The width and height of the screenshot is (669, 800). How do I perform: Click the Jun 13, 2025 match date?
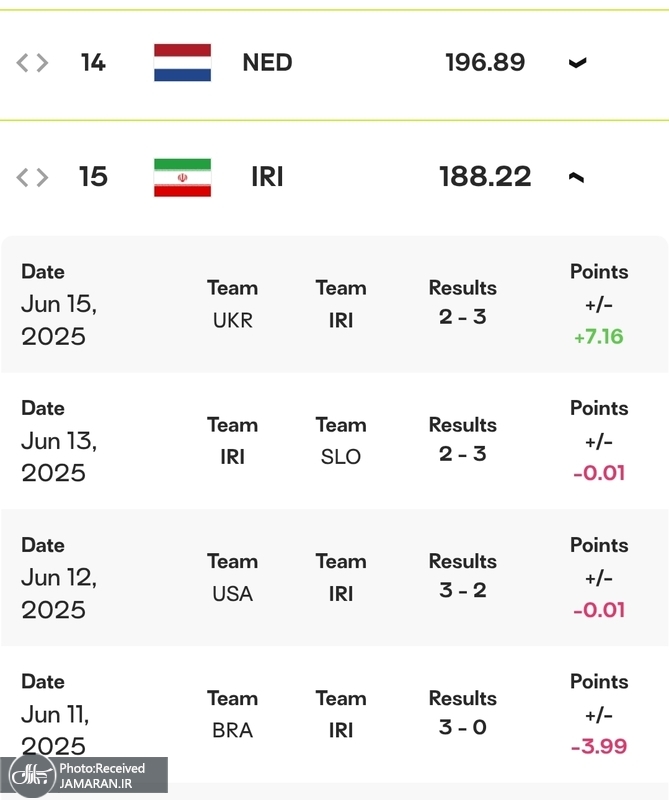[x=58, y=457]
